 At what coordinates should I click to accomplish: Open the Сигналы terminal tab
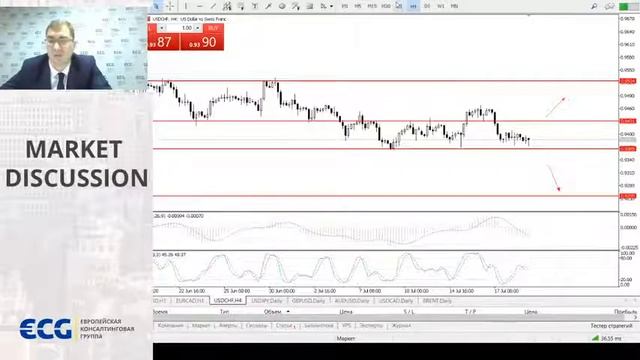(256, 326)
